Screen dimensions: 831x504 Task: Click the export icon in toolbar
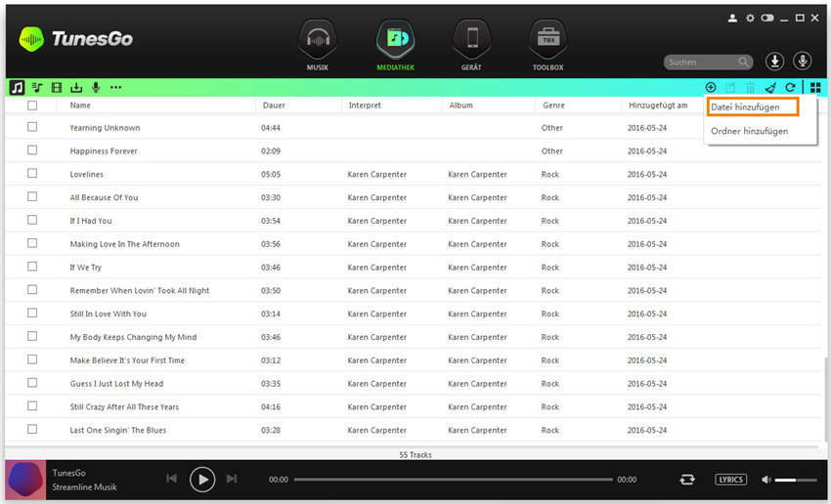[x=730, y=87]
